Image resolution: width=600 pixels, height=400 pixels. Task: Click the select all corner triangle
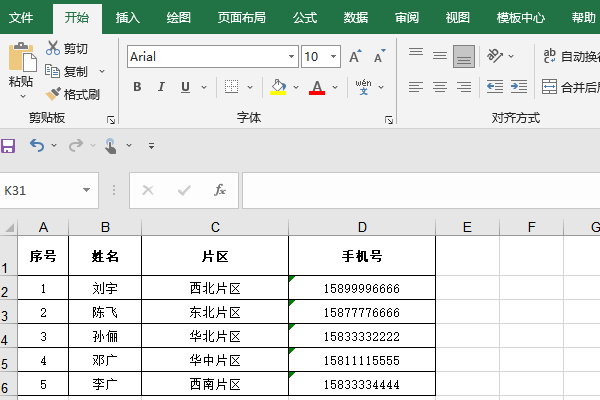[x=9, y=227]
